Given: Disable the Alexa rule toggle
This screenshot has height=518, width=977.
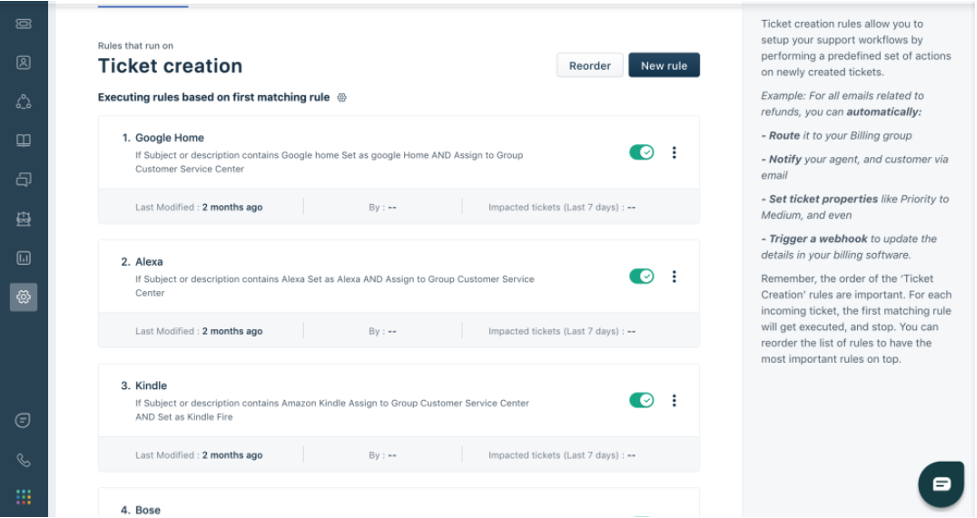Looking at the screenshot, I should [x=641, y=276].
